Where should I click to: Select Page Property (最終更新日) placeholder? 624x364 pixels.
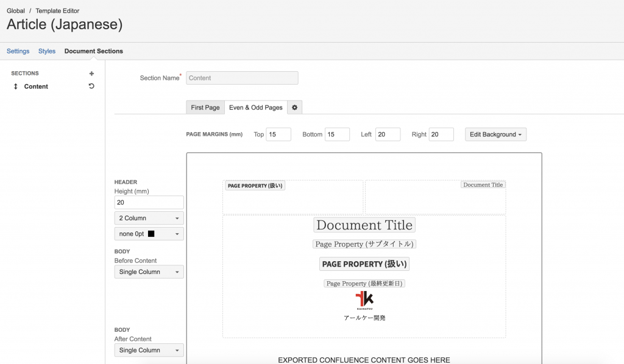364,283
